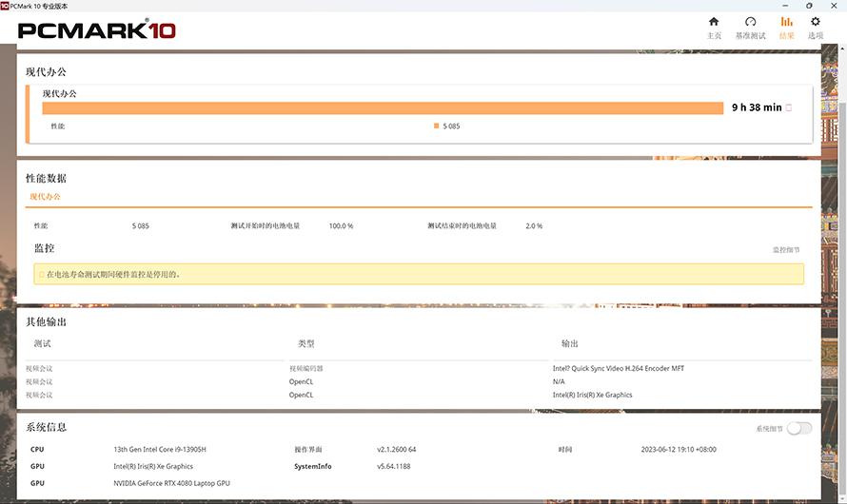The height and width of the screenshot is (504, 847).
Task: Click the orange 现代办公 battery life bar
Action: click(383, 107)
